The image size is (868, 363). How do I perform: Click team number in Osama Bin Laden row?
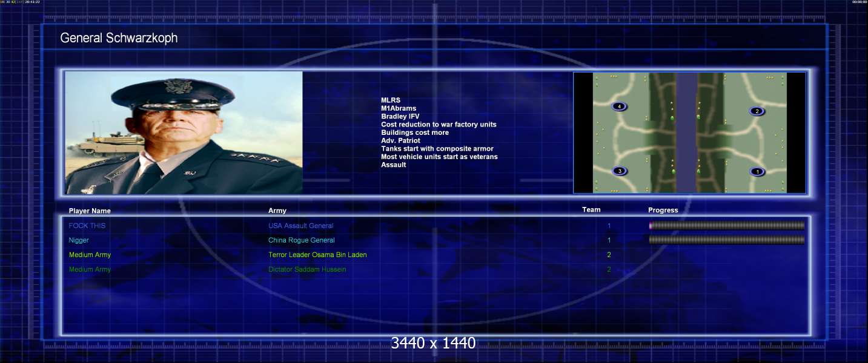(x=609, y=255)
